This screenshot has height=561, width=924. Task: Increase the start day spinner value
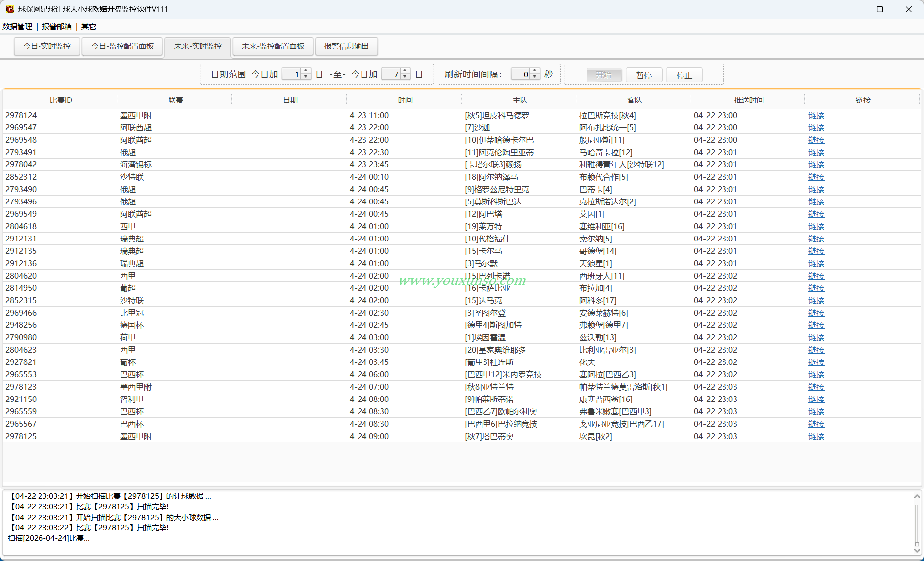coord(306,71)
